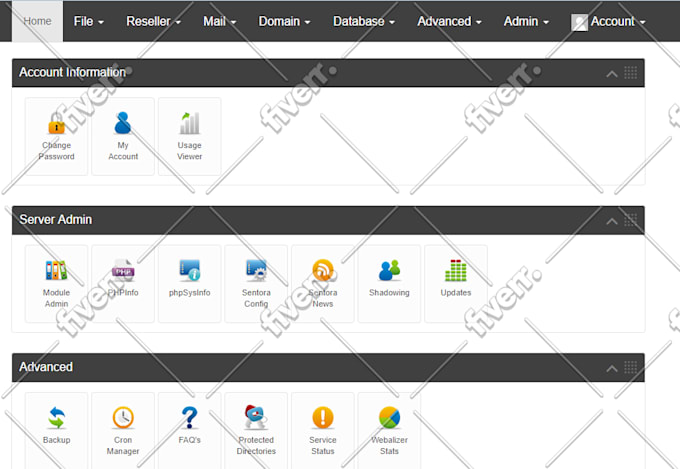Open the Service Status module

(x=323, y=430)
